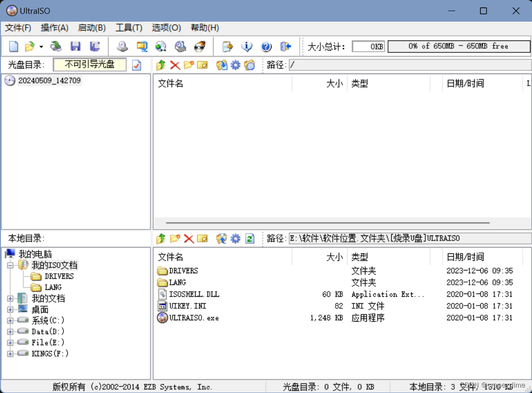Click the 不可引导光盘 boot type field

(90, 65)
